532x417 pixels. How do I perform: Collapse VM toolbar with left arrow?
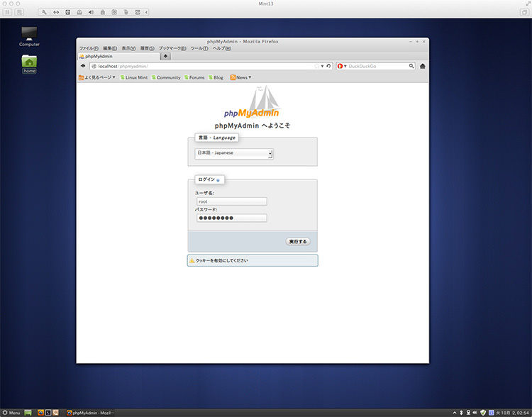coord(146,12)
